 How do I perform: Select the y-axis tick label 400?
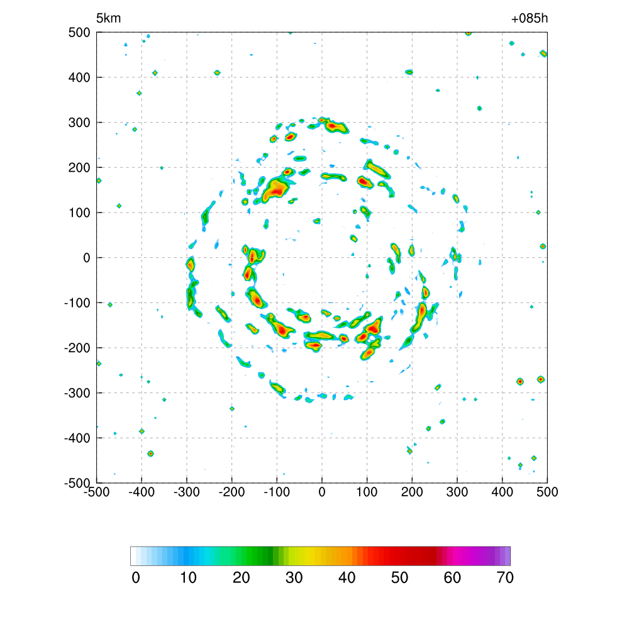(79, 77)
